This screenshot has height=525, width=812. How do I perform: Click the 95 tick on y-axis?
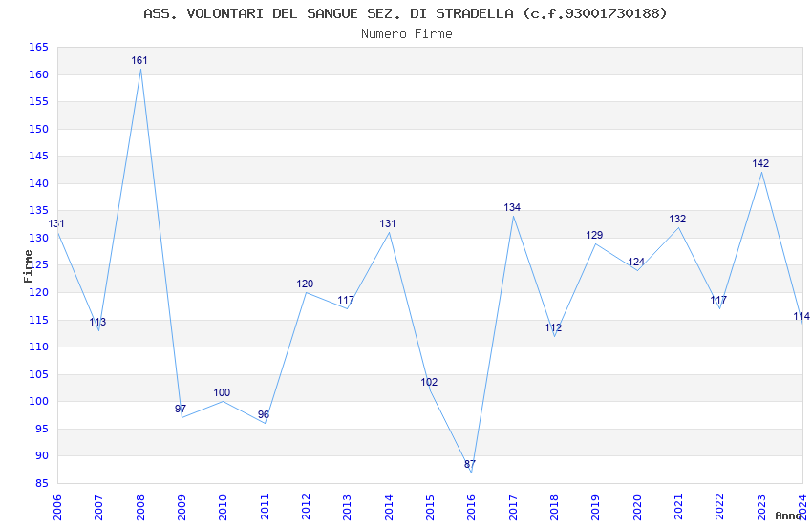41,429
